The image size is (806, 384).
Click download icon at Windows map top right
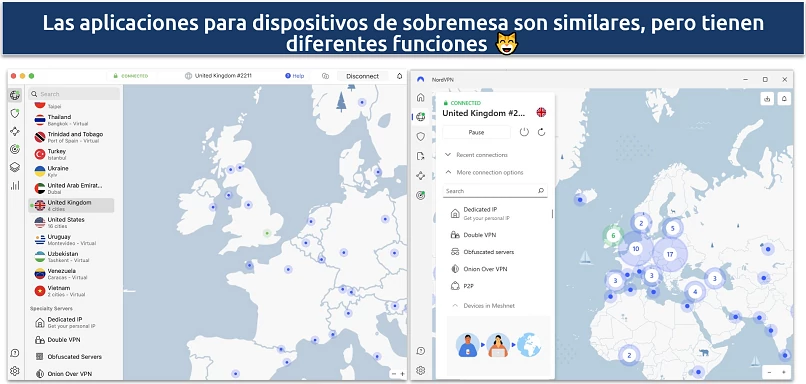click(x=767, y=99)
